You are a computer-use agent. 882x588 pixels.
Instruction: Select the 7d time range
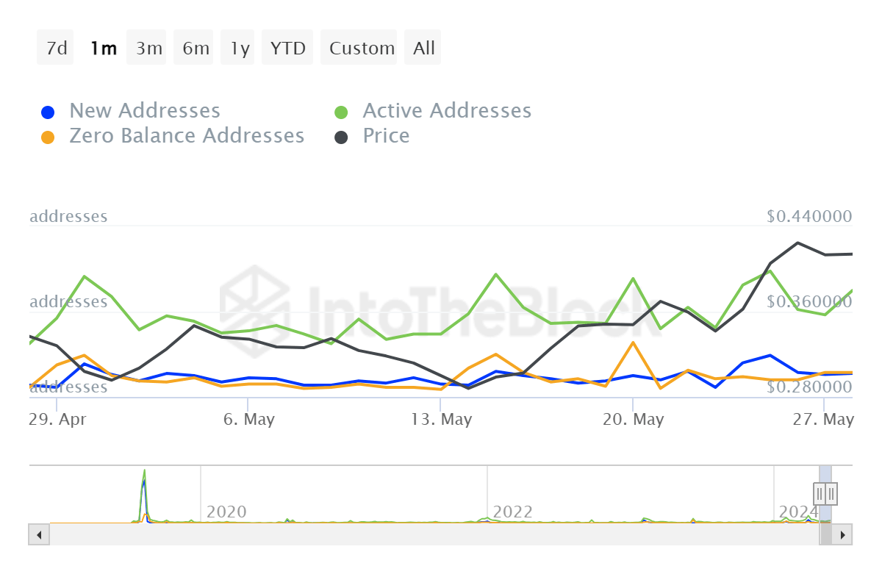(x=56, y=49)
